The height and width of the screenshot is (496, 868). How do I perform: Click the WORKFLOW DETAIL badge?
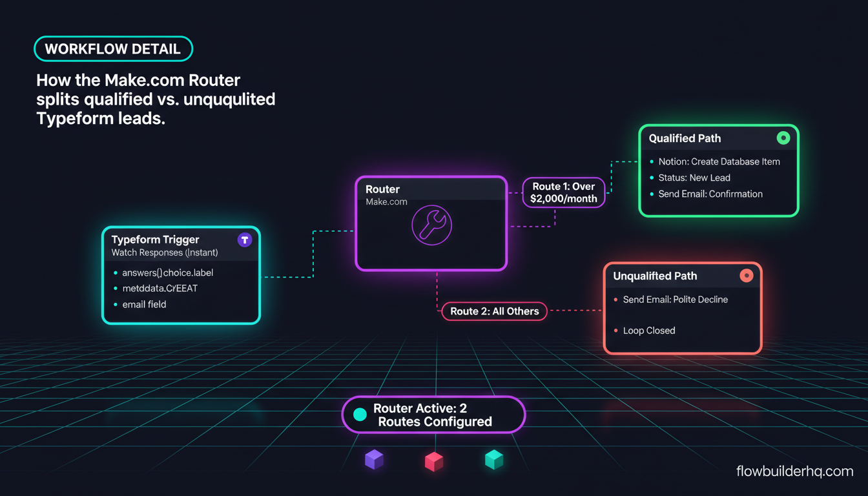click(113, 50)
